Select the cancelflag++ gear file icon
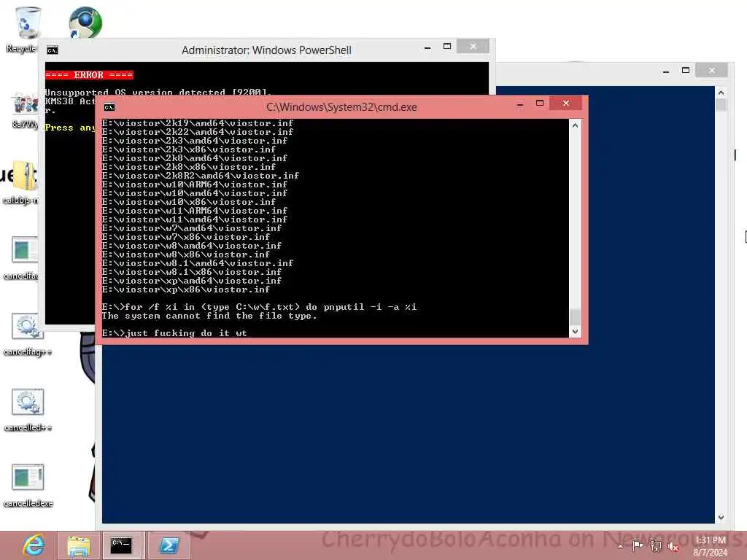Screen dimensions: 747x560 [x=27, y=334]
